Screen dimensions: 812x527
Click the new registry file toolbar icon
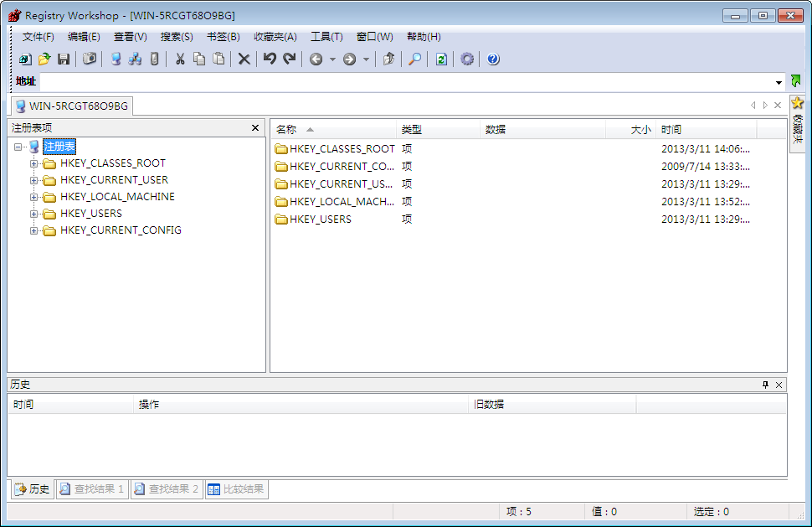(x=25, y=59)
